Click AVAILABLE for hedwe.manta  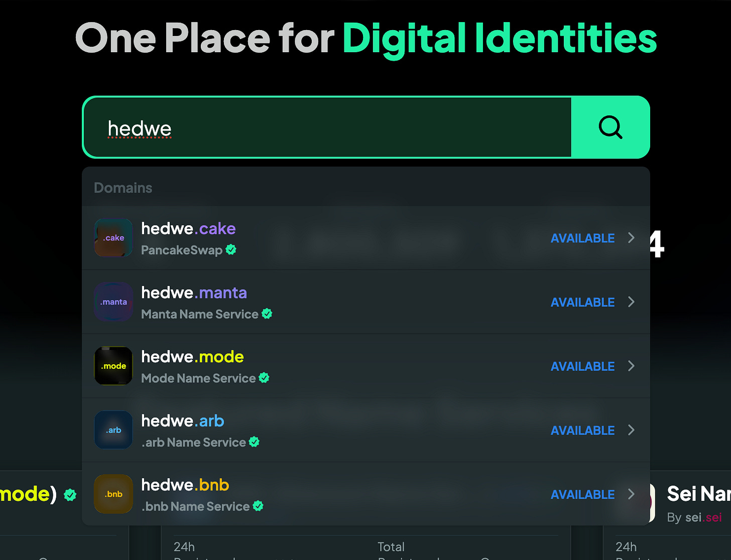point(583,303)
